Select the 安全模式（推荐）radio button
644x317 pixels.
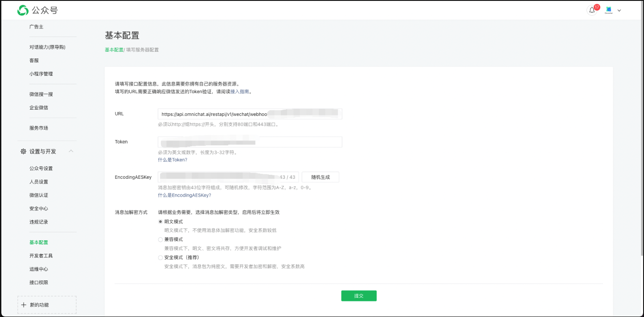coord(160,258)
